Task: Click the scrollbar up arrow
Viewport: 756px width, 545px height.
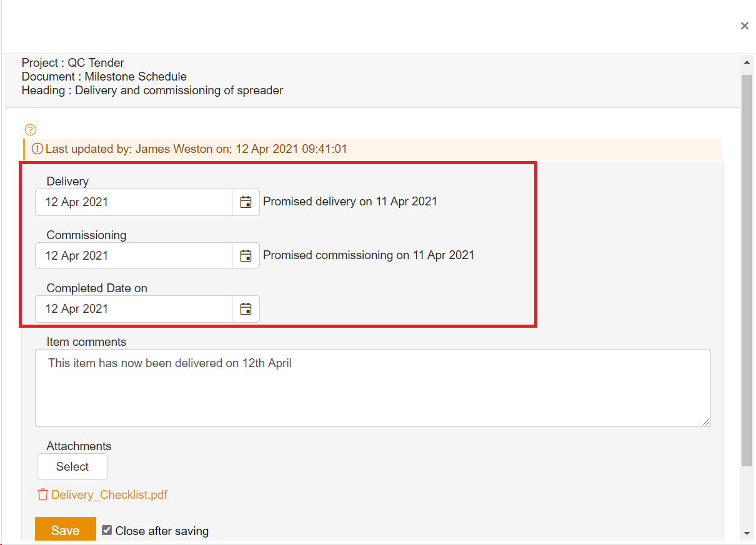Action: [x=747, y=63]
